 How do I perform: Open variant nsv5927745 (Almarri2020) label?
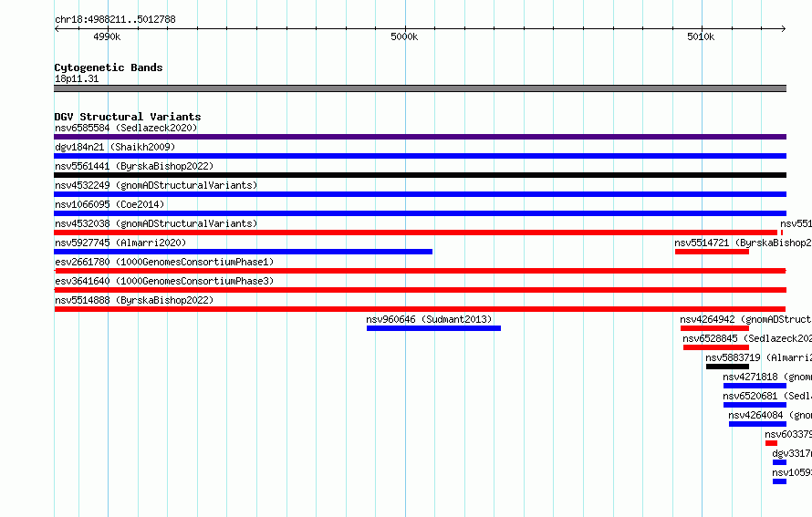(x=120, y=243)
